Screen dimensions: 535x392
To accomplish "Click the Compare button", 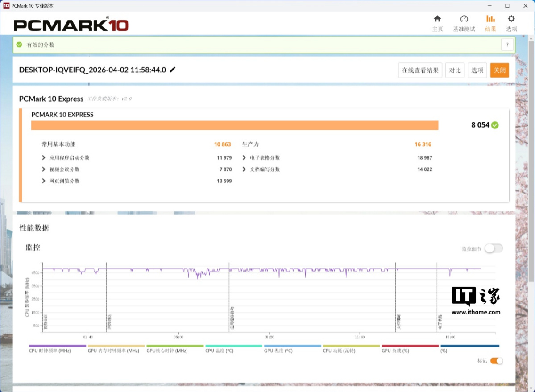I will pos(455,70).
